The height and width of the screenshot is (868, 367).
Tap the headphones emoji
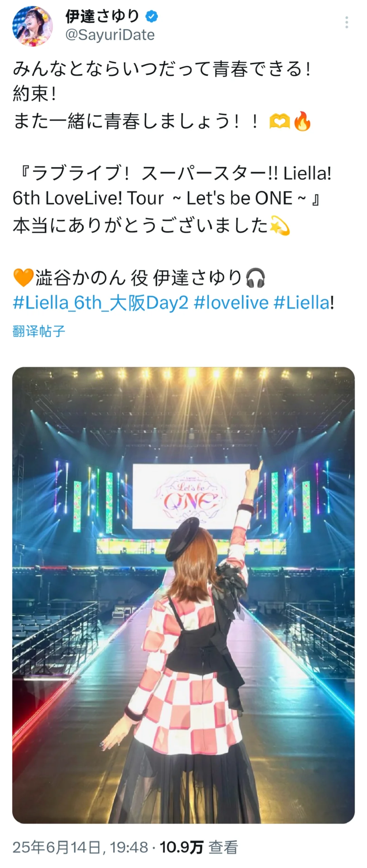pos(255,277)
